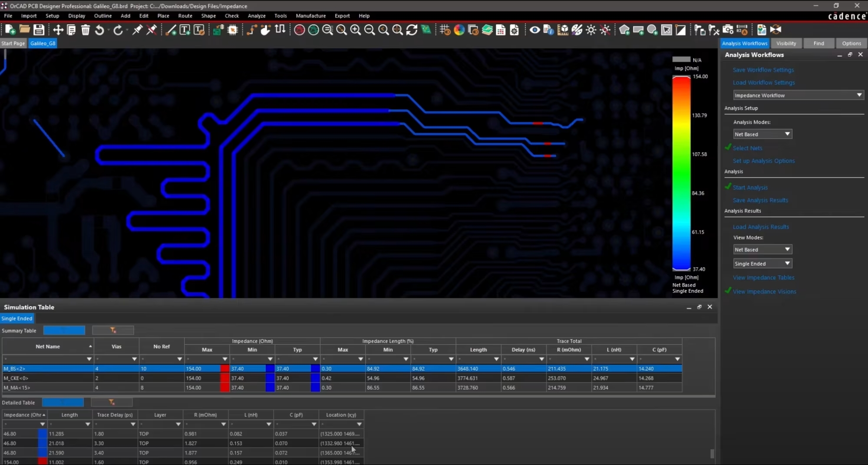Viewport: 868px width, 465px height.
Task: Switch to the Start Page tab
Action: pyautogui.click(x=13, y=43)
